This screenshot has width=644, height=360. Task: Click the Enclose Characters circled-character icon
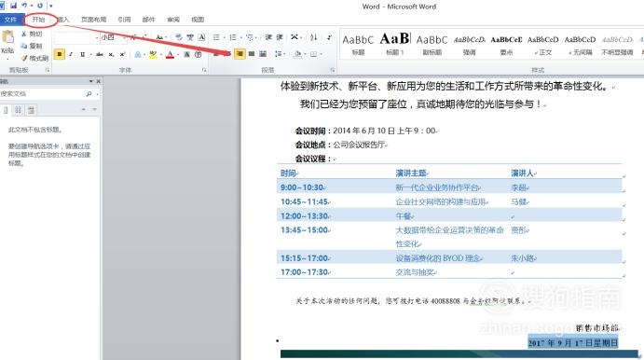[x=198, y=54]
